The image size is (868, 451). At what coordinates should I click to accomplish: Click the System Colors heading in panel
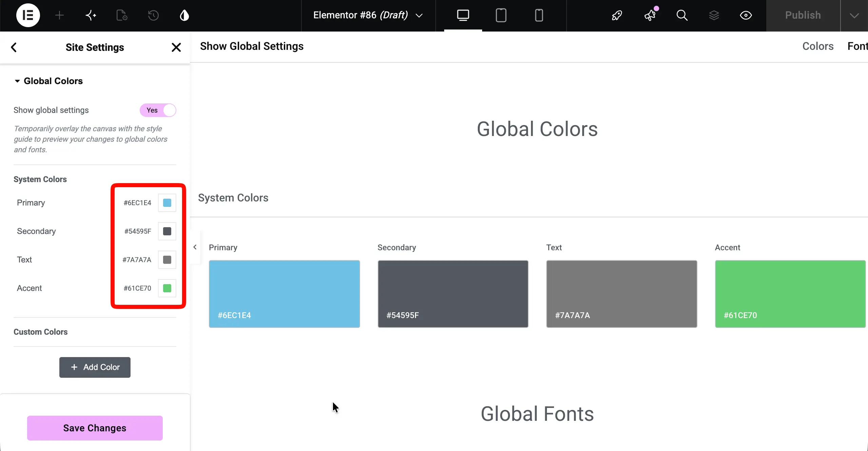[x=40, y=179]
